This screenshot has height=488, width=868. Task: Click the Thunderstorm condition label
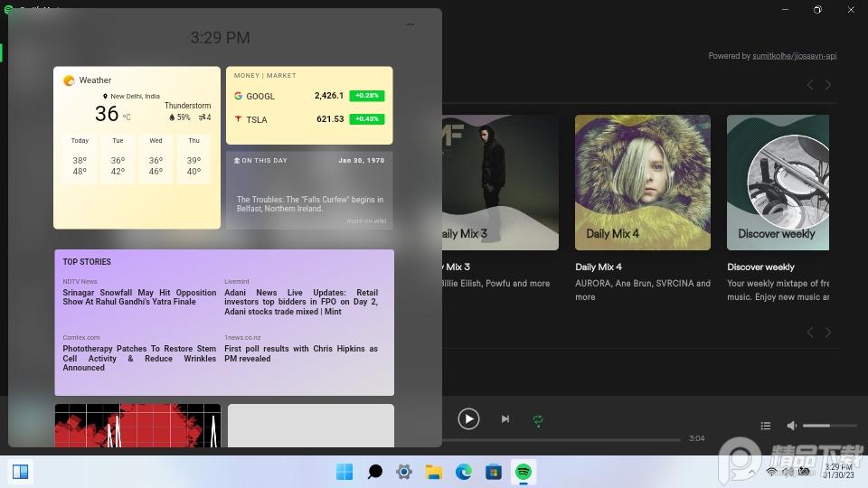188,106
